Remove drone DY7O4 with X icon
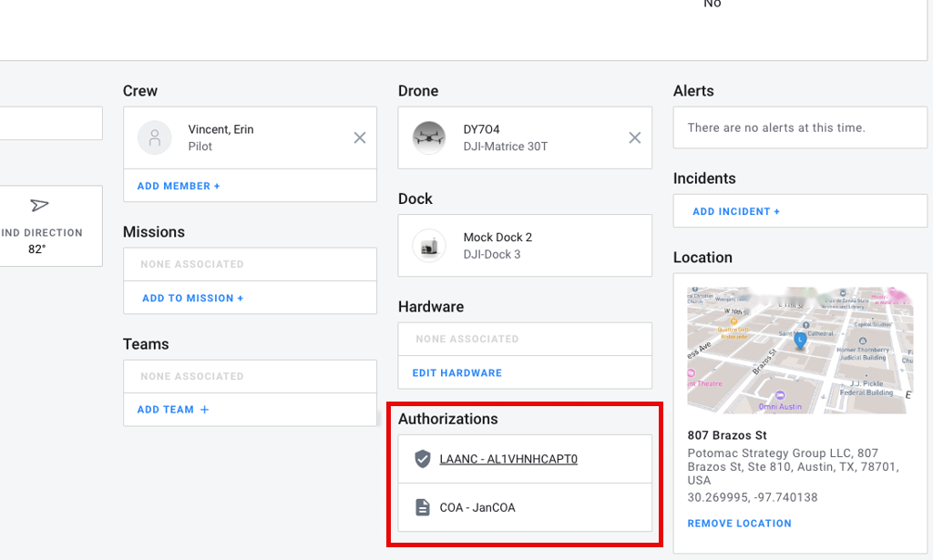Image resolution: width=933 pixels, height=560 pixels. [635, 137]
